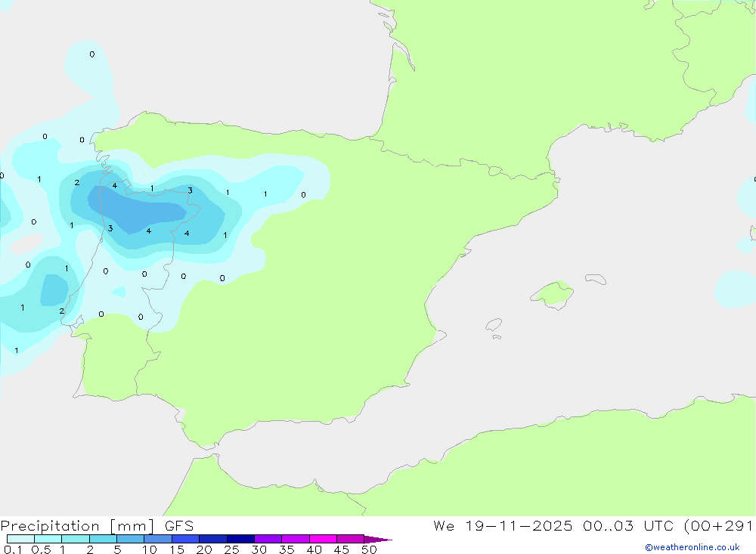Click the legend label '25'
Viewport: 756px width, 554px height.
[x=231, y=549]
